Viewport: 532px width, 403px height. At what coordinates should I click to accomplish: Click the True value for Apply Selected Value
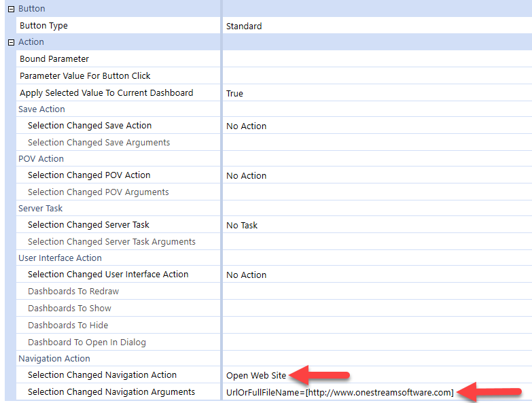[x=234, y=94]
